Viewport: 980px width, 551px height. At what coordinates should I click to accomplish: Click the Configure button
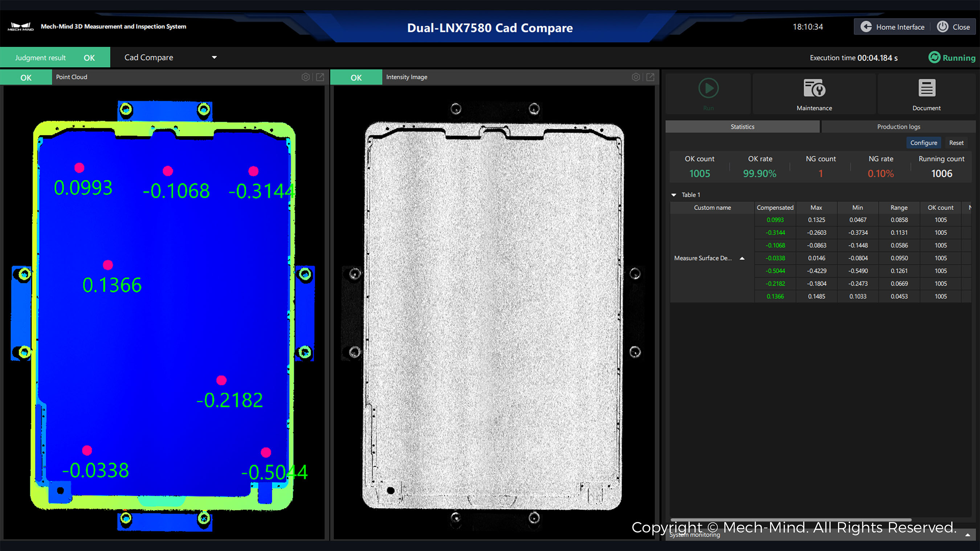(x=924, y=143)
